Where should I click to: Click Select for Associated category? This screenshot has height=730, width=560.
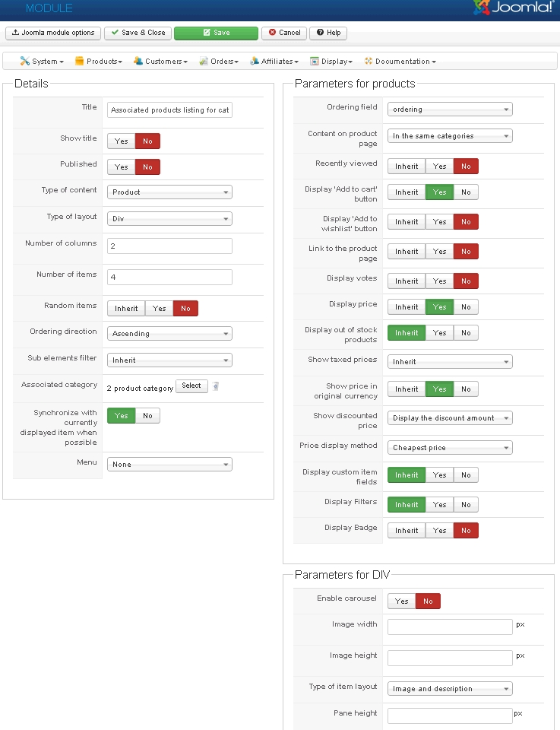tap(191, 386)
